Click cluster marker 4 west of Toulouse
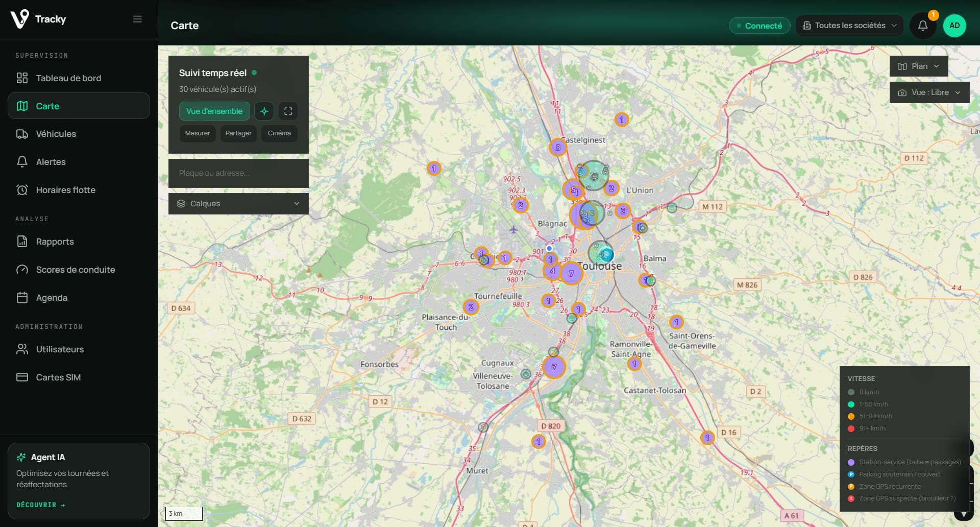The width and height of the screenshot is (980, 527). [x=552, y=271]
